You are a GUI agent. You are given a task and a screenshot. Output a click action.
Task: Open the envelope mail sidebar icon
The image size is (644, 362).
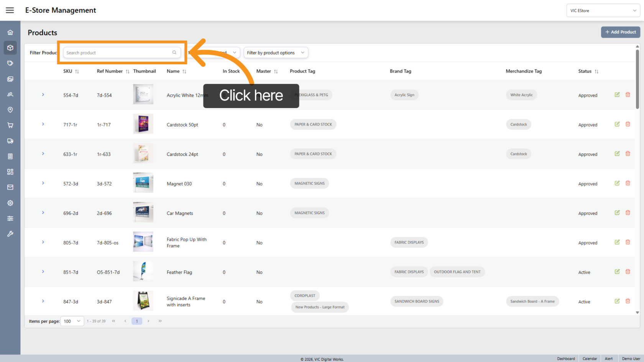[10, 187]
